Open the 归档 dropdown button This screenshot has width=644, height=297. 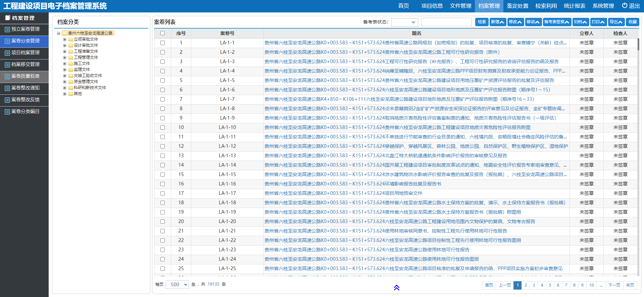click(581, 22)
